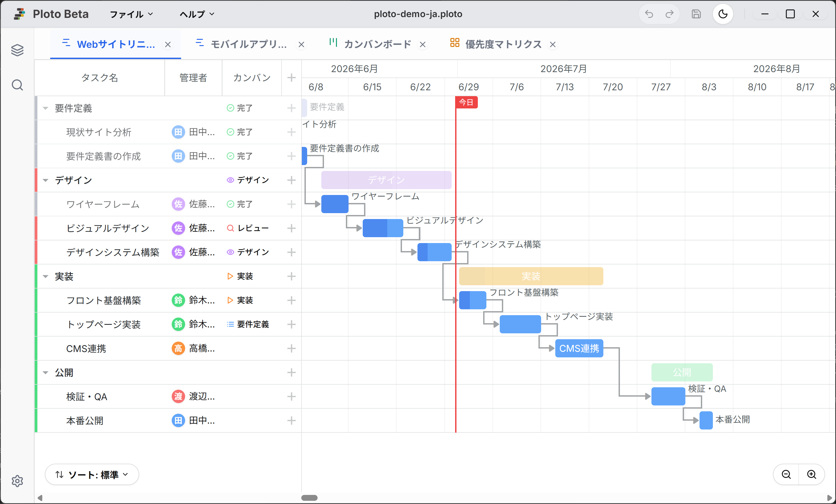Add a new column with header plus
The image size is (836, 504).
click(291, 78)
